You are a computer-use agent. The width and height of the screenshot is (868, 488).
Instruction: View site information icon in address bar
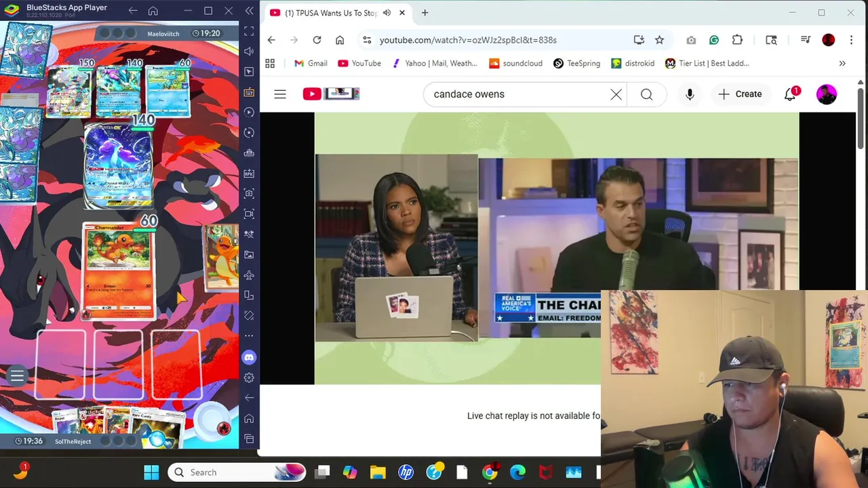click(x=367, y=40)
